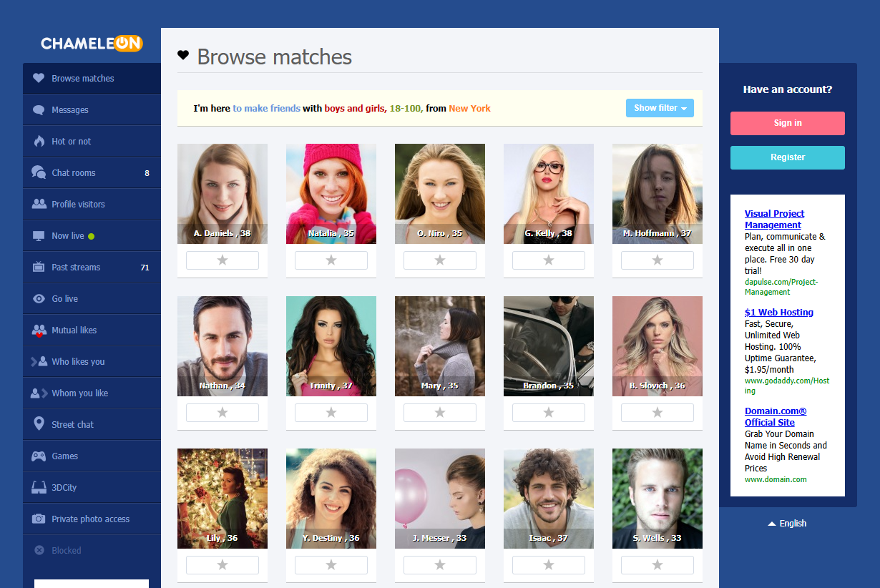Click Private photo access camera icon
The width and height of the screenshot is (880, 588).
pos(39,519)
